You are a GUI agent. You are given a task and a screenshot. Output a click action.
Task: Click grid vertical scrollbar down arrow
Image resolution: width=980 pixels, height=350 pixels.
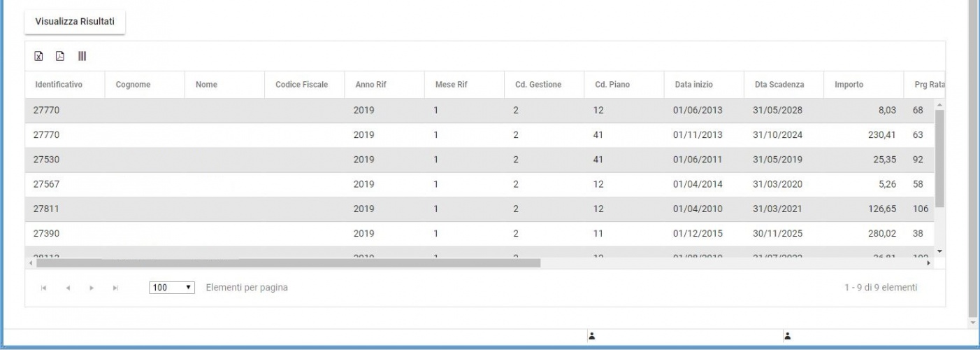pos(940,251)
